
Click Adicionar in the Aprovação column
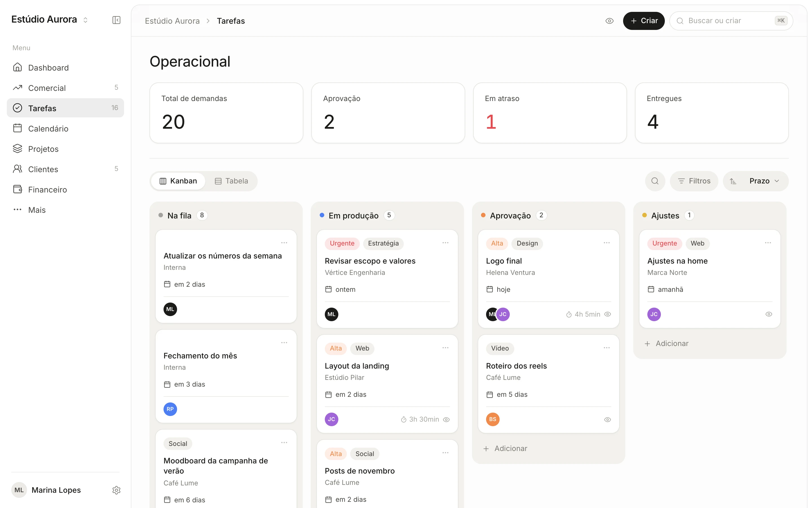tap(505, 448)
